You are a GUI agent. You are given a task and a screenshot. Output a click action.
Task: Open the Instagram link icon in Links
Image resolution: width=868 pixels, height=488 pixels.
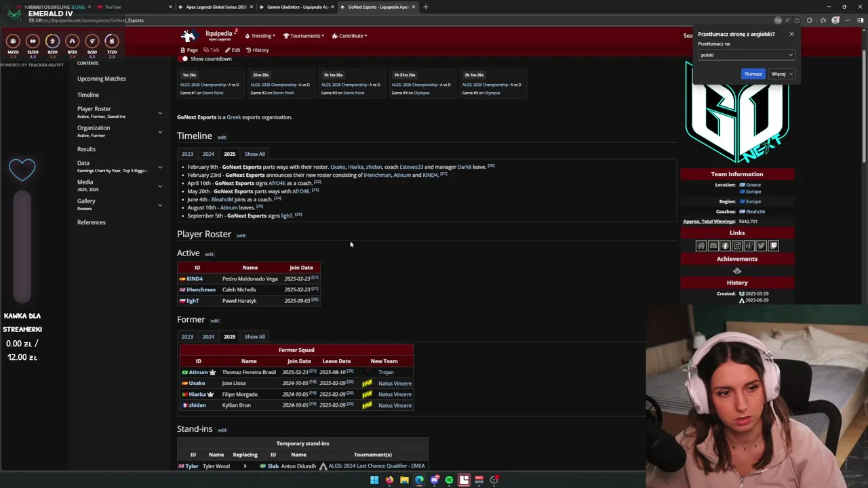pyautogui.click(x=737, y=246)
